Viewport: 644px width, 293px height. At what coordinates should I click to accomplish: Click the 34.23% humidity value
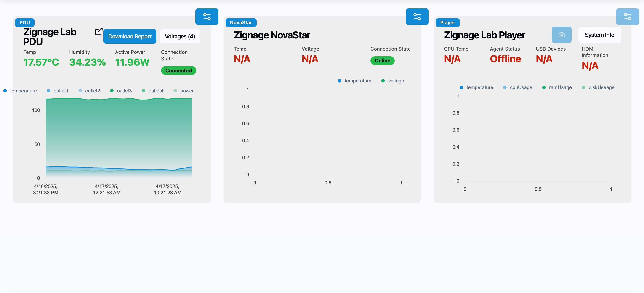(88, 62)
